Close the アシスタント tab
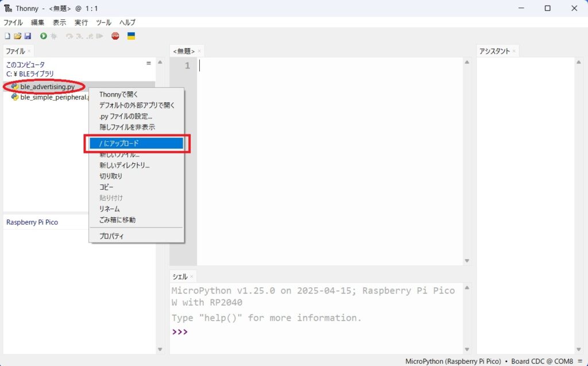The width and height of the screenshot is (588, 366). point(514,51)
